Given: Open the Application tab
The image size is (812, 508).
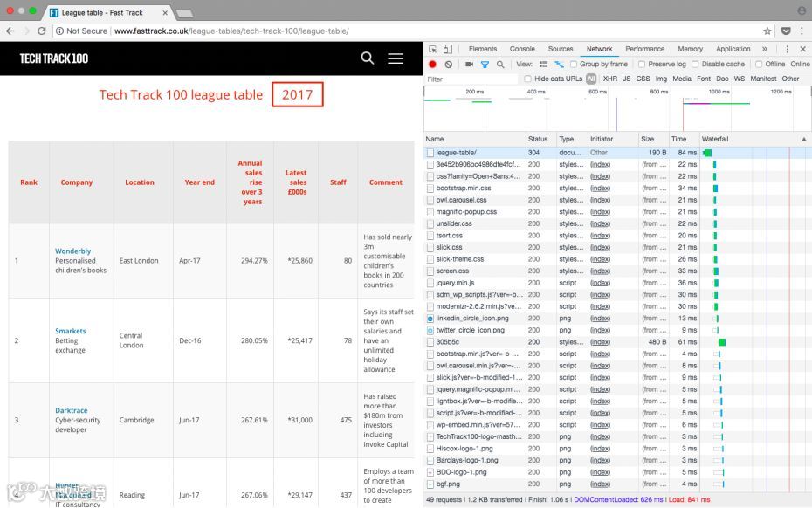Looking at the screenshot, I should pyautogui.click(x=733, y=49).
